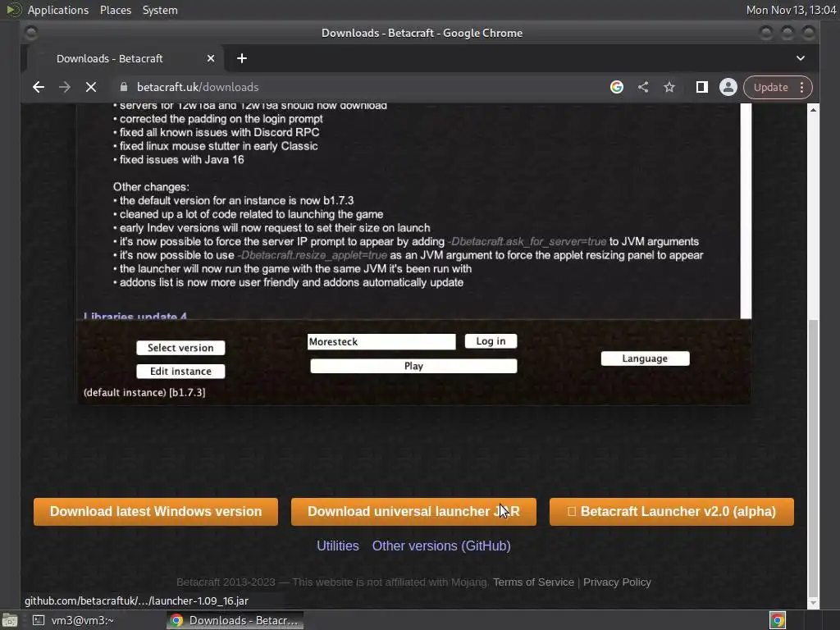Open the Terms of Service link
Viewport: 840px width, 630px height.
(533, 582)
